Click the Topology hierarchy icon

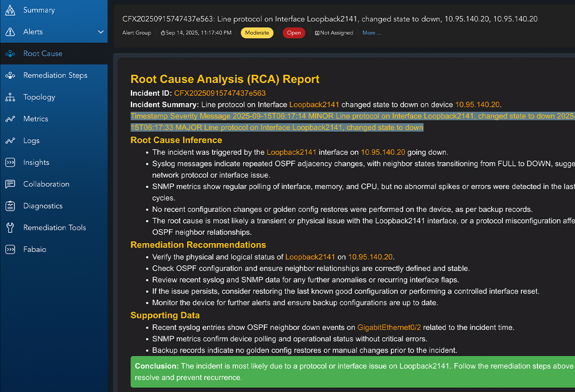[x=10, y=97]
